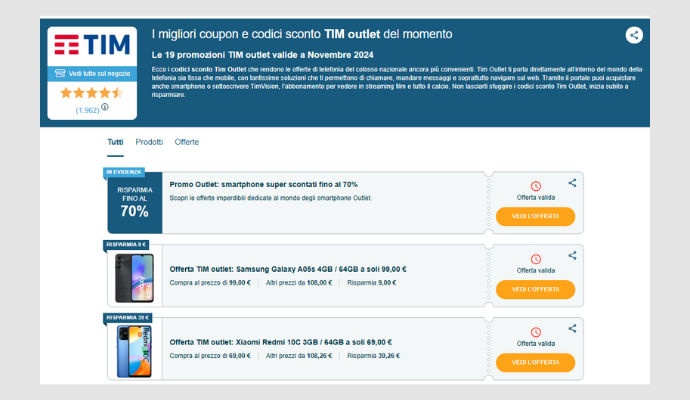Click Vedi l'offerta for Xiaomi Redmi 10C
Viewport: 690px width, 400px height.
(536, 363)
